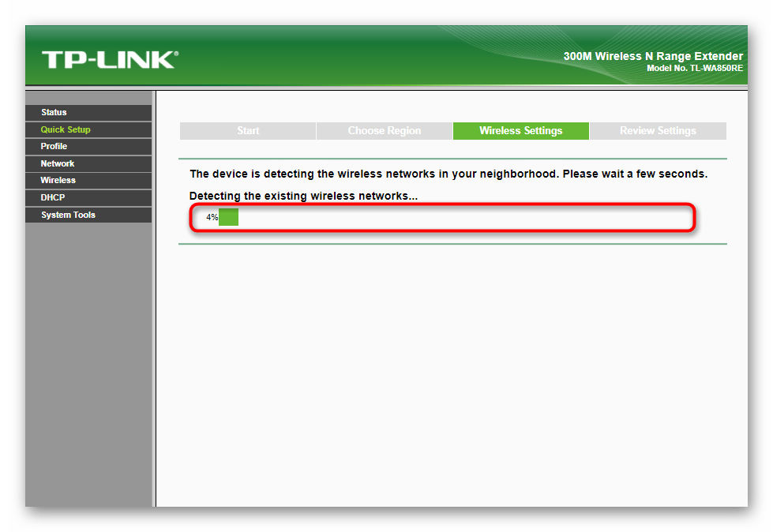This screenshot has width=773, height=532.
Task: Click the TP-LINK logo
Action: click(110, 60)
